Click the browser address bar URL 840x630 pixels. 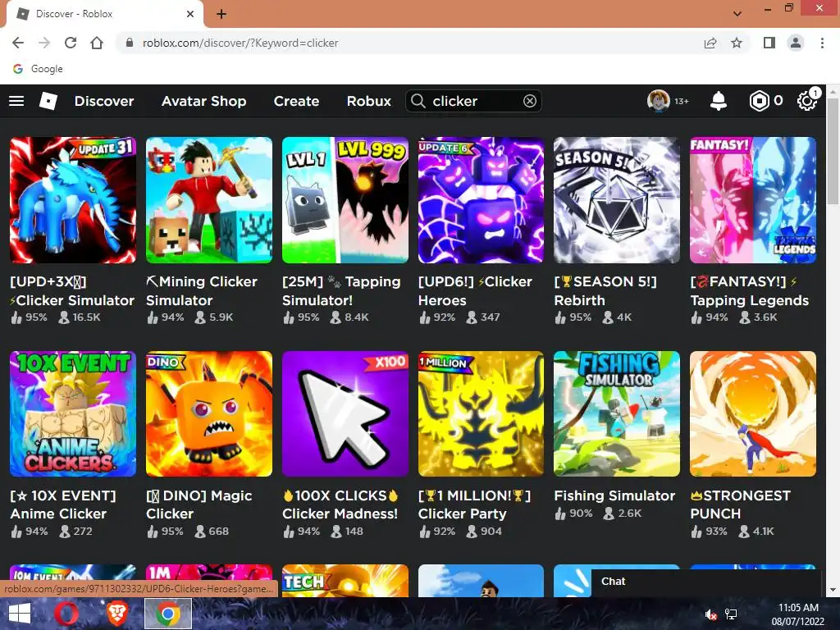pyautogui.click(x=240, y=43)
